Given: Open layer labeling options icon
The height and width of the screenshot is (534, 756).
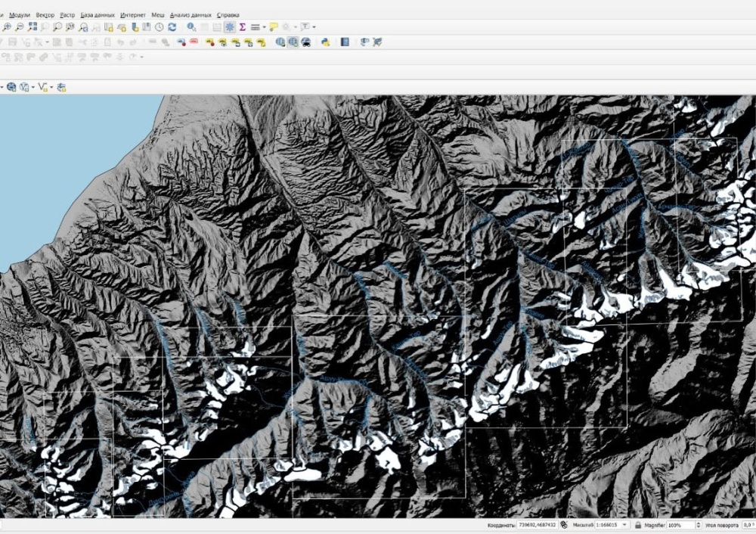Looking at the screenshot, I should point(181,42).
